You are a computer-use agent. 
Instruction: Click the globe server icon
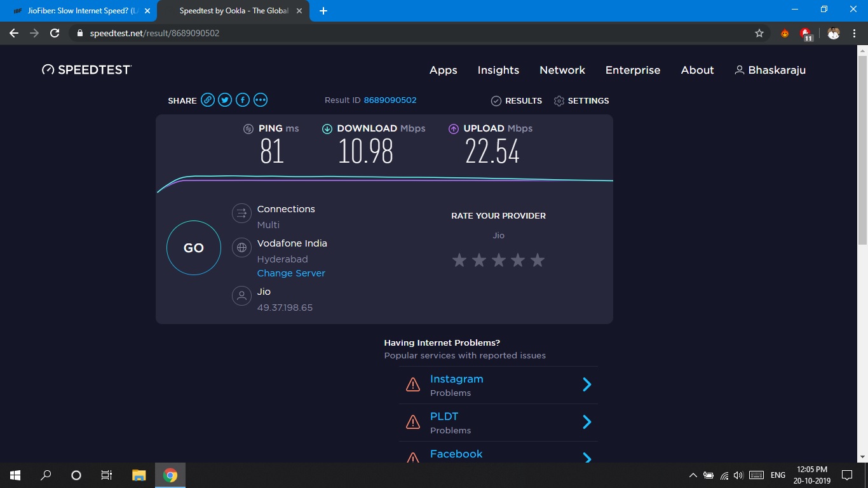click(x=241, y=248)
